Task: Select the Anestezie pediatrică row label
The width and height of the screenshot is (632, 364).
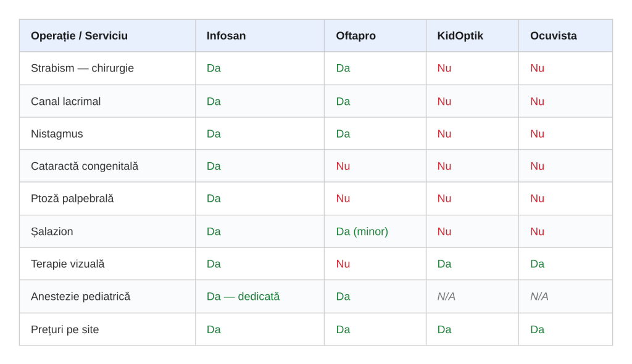Action: point(80,297)
